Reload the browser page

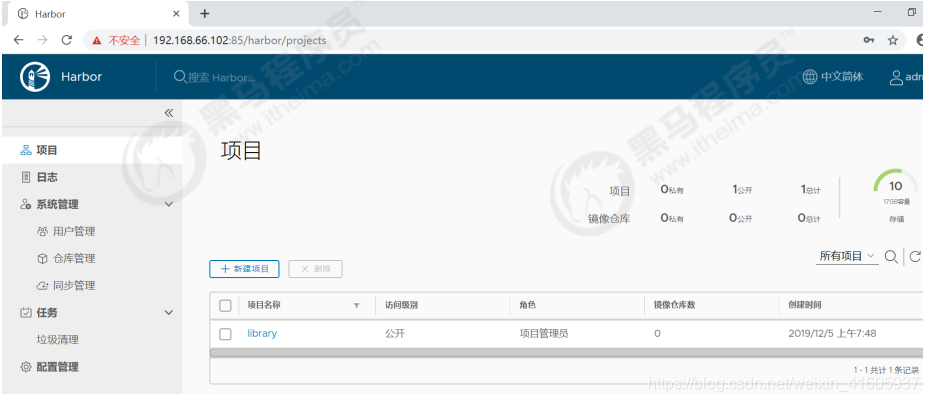tap(67, 40)
